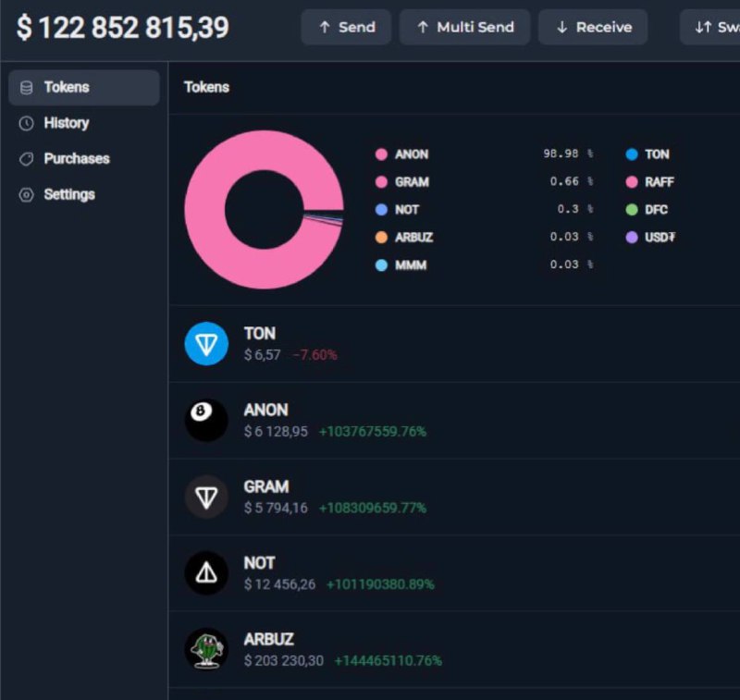Click the 0.3 % NOT share value
740x700 pixels.
click(x=575, y=209)
